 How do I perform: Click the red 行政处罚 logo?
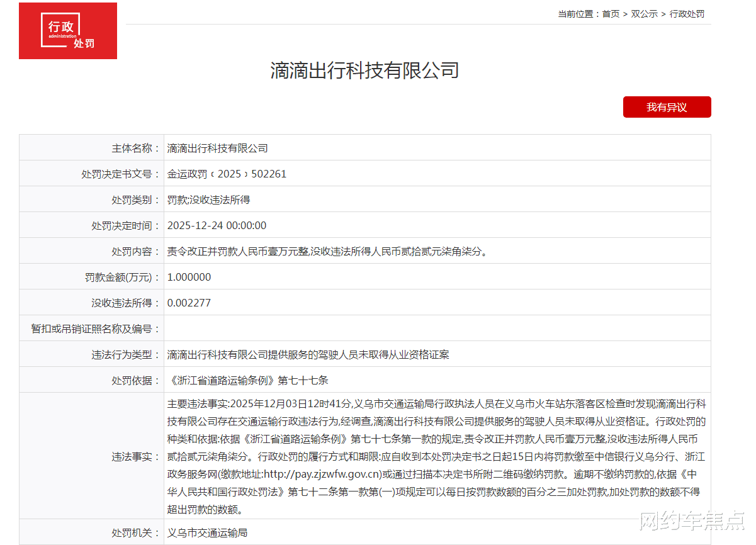(x=68, y=31)
